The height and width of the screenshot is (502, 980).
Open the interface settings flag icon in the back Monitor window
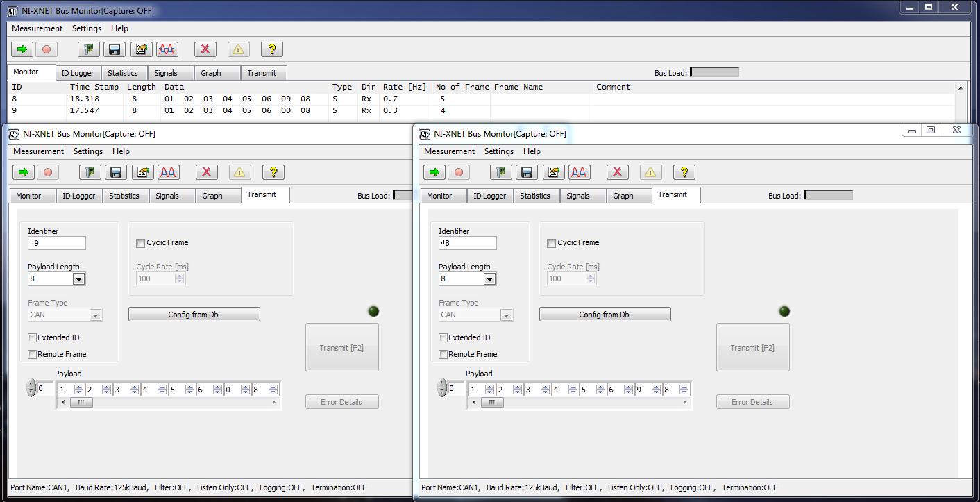[x=88, y=49]
